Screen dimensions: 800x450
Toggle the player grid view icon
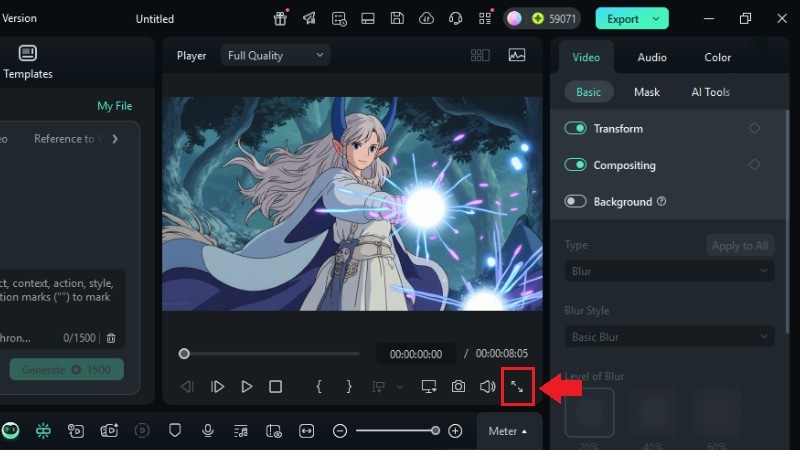480,55
